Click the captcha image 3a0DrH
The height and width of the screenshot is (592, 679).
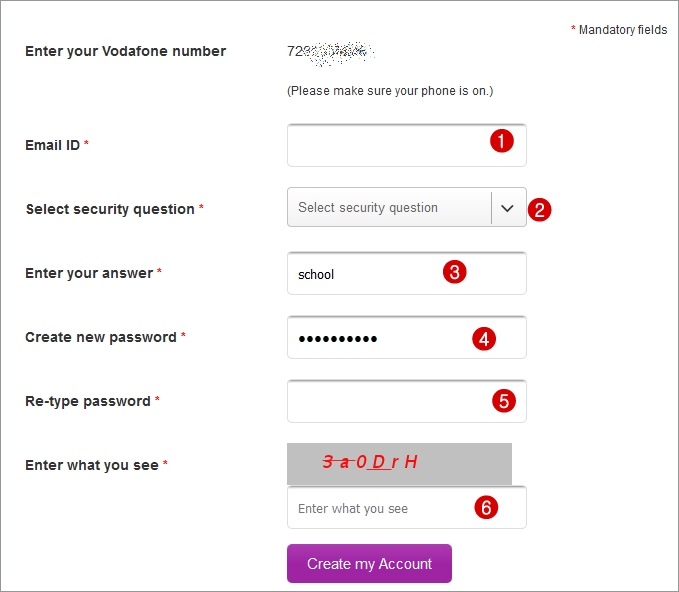point(399,464)
